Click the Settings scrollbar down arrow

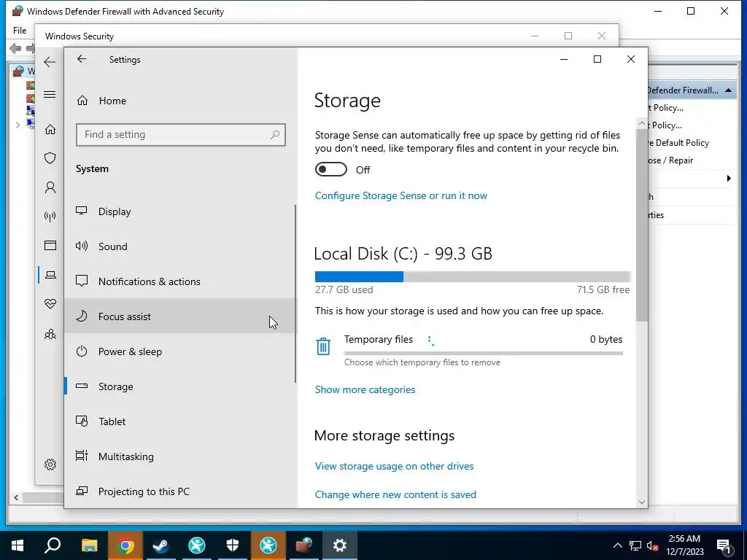tap(641, 502)
